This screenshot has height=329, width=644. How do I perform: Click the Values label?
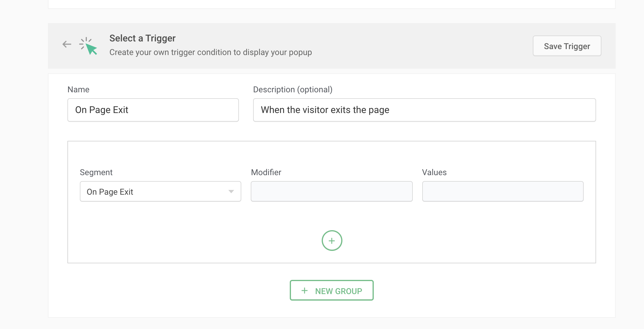pos(434,172)
